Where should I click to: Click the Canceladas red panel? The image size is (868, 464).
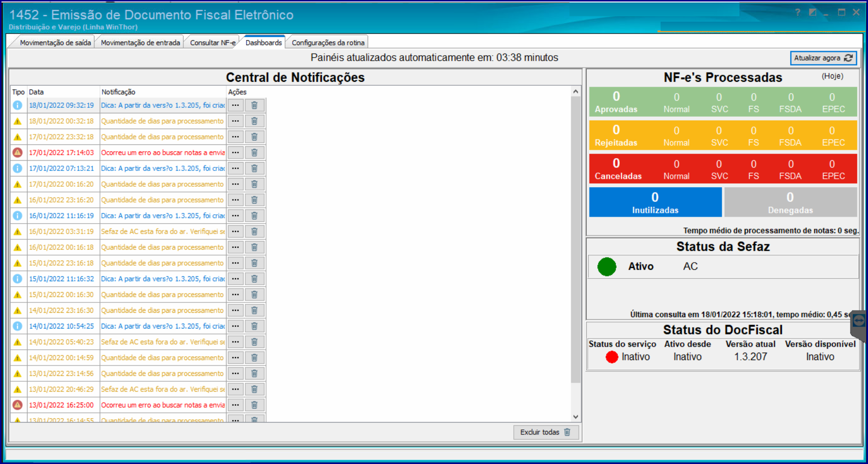pos(723,169)
